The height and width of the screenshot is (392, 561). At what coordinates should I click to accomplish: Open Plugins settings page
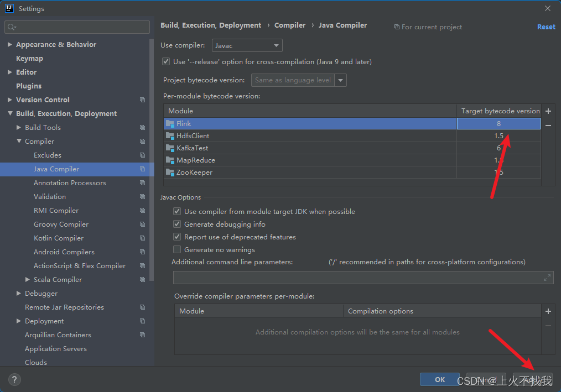[x=29, y=86]
